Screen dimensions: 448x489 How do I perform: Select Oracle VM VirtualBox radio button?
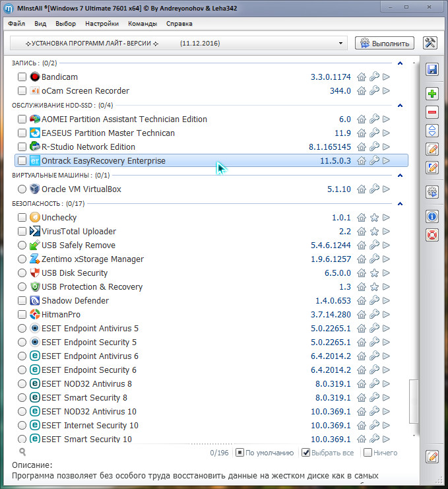tap(22, 189)
